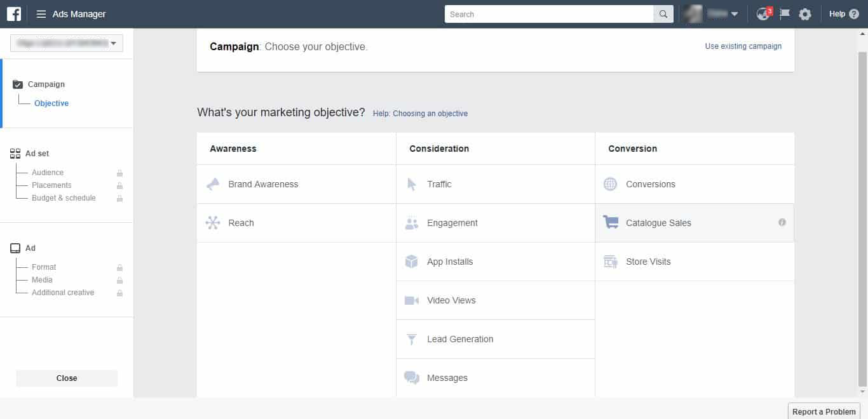The image size is (868, 419).
Task: Click the Ad set grid icon
Action: click(15, 154)
